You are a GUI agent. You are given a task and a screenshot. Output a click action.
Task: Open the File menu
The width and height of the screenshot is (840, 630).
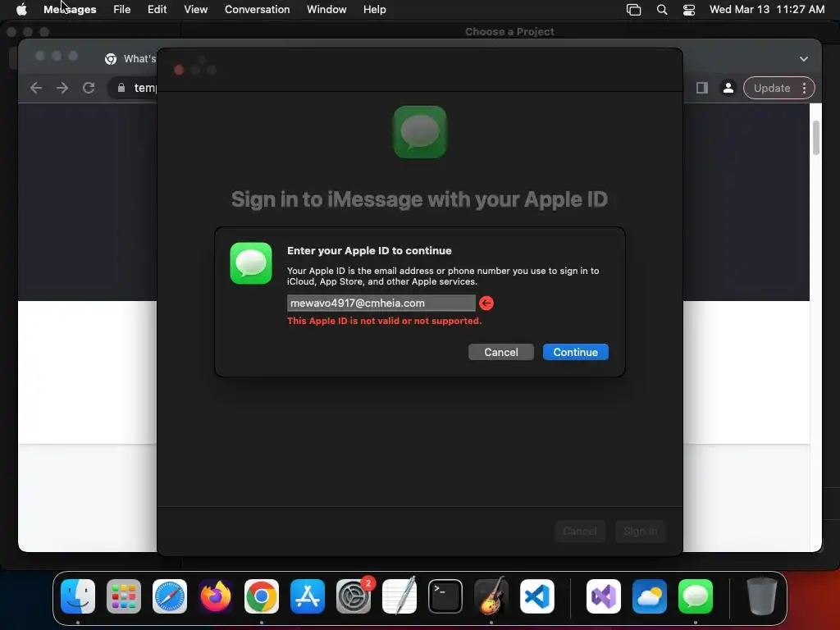pos(121,9)
